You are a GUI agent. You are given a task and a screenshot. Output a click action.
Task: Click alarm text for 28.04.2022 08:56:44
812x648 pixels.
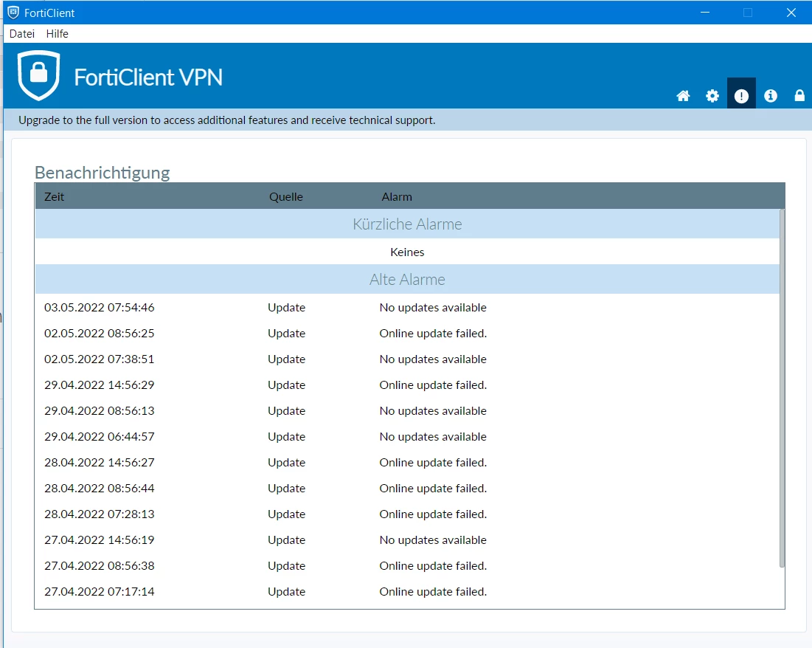[x=433, y=489]
